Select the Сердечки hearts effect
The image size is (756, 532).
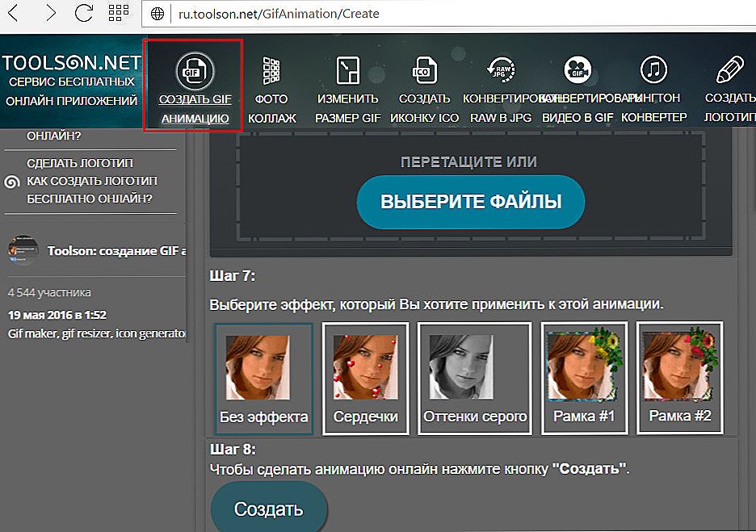point(365,379)
